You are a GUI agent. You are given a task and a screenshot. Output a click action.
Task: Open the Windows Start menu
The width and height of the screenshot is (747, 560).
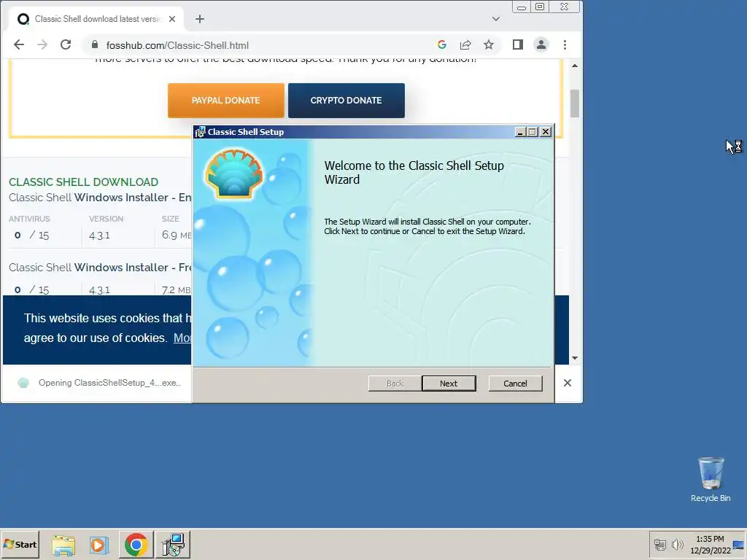(x=20, y=544)
